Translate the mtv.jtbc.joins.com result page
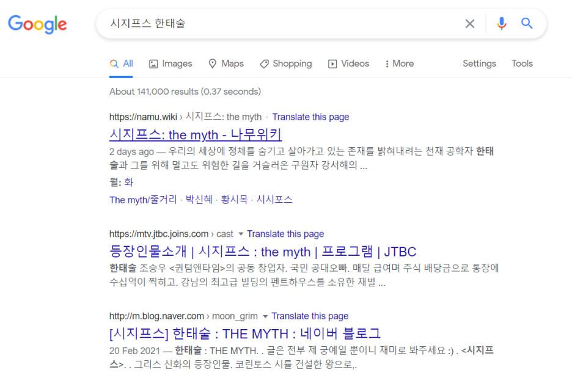The image size is (572, 392). click(x=285, y=234)
